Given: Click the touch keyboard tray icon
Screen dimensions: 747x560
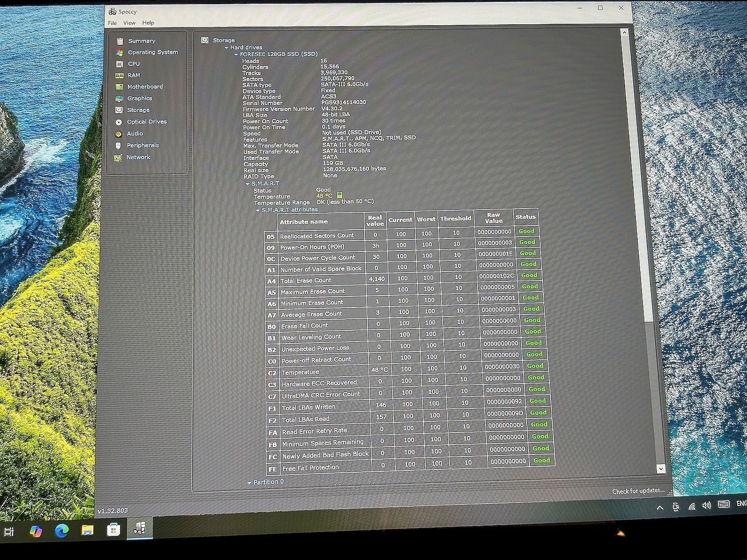Looking at the screenshot, I should point(724,504).
